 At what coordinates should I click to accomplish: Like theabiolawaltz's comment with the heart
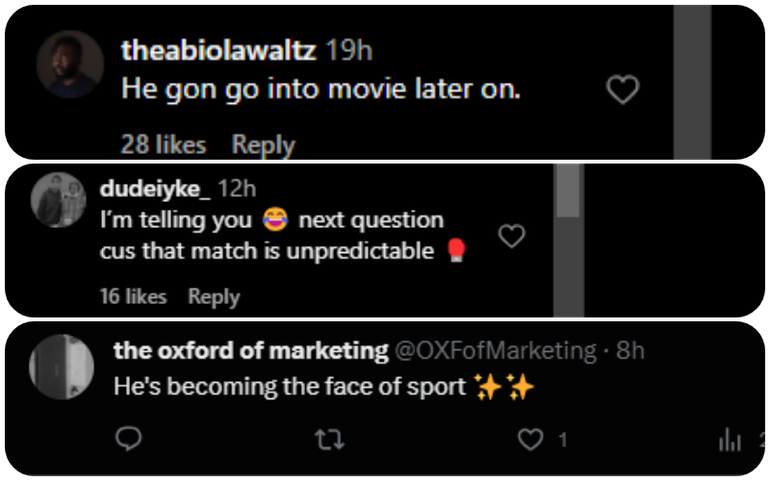coord(623,91)
